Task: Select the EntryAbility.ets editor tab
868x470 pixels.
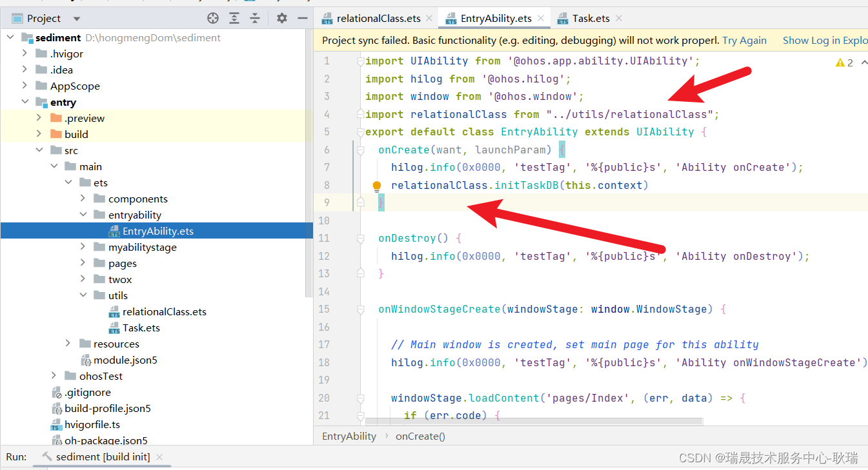Action: click(496, 19)
